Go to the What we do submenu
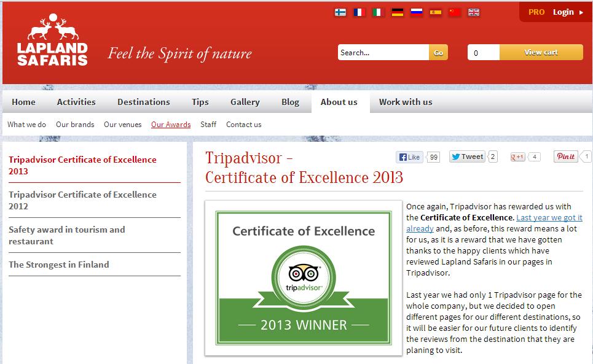This screenshot has width=593, height=364. [26, 124]
